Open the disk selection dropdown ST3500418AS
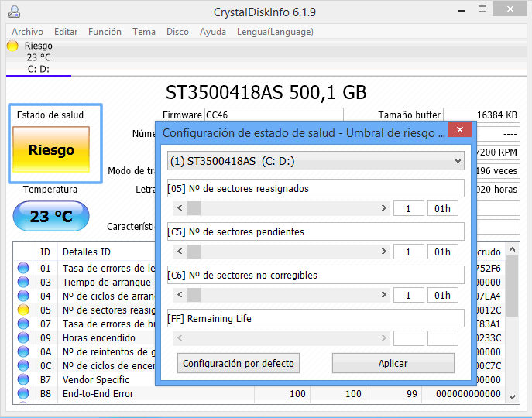532x418 pixels. pyautogui.click(x=315, y=161)
